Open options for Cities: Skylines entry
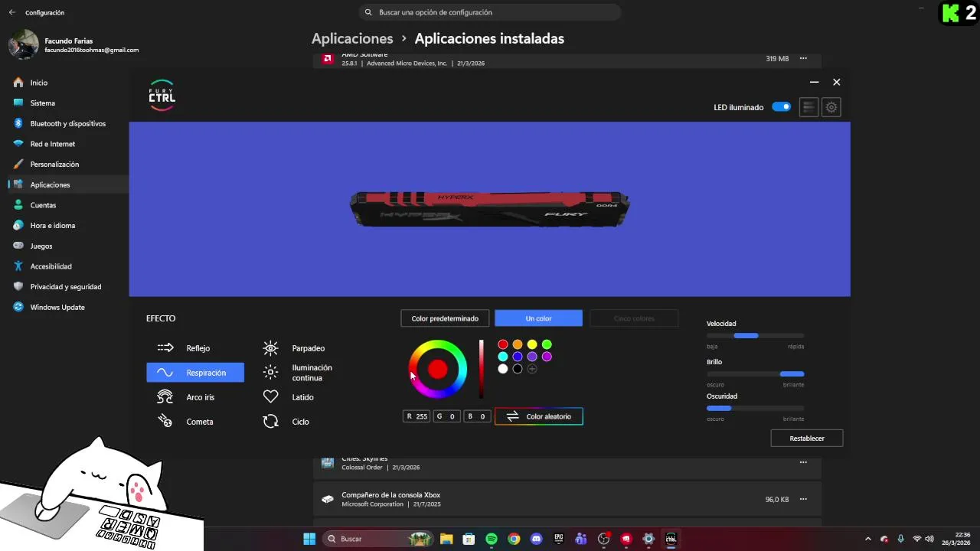This screenshot has width=980, height=551. click(x=803, y=462)
